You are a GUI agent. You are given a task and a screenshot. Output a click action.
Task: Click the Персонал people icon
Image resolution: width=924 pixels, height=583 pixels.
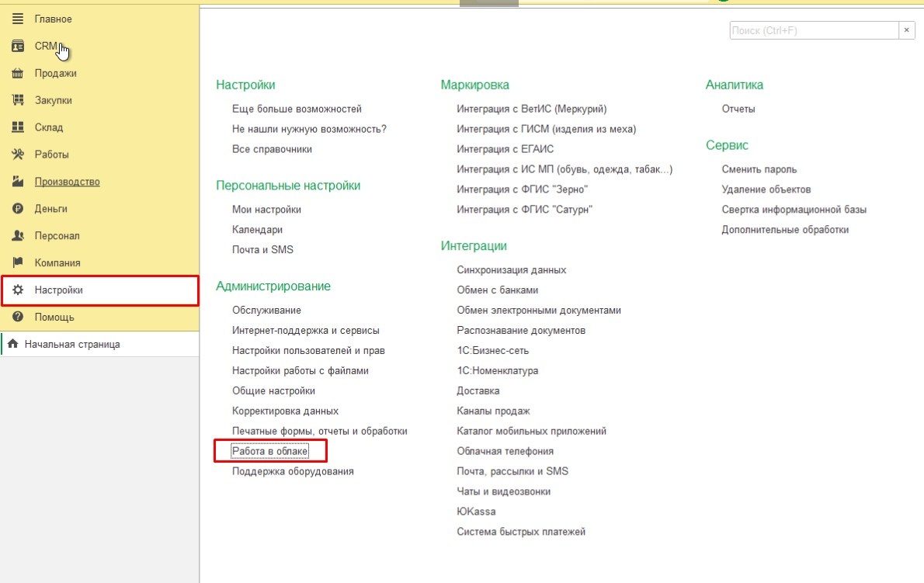click(x=18, y=235)
